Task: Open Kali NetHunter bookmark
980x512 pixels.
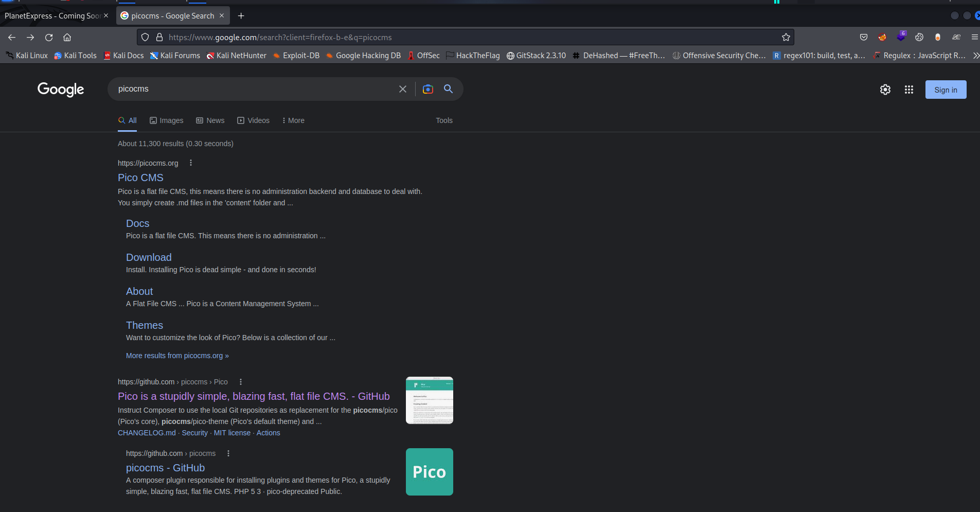Action: [237, 56]
